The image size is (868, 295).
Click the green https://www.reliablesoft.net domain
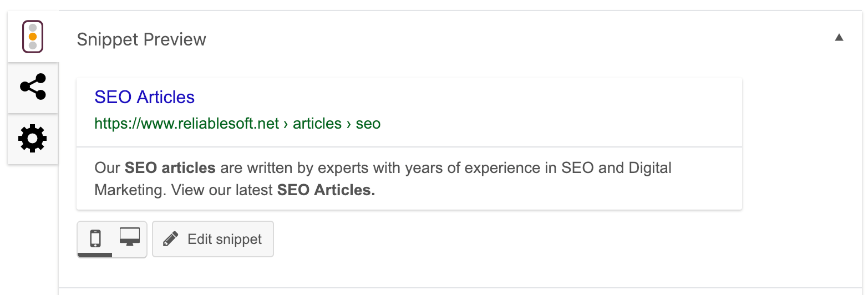click(187, 123)
